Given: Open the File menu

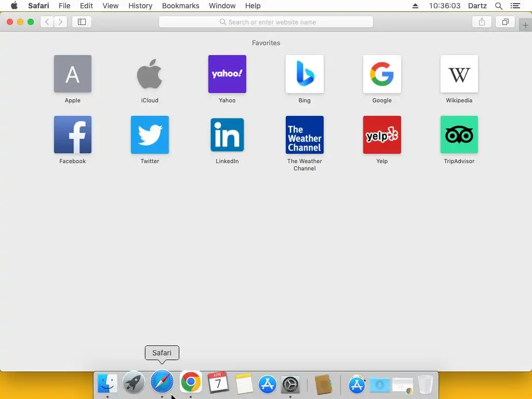Looking at the screenshot, I should tap(64, 6).
